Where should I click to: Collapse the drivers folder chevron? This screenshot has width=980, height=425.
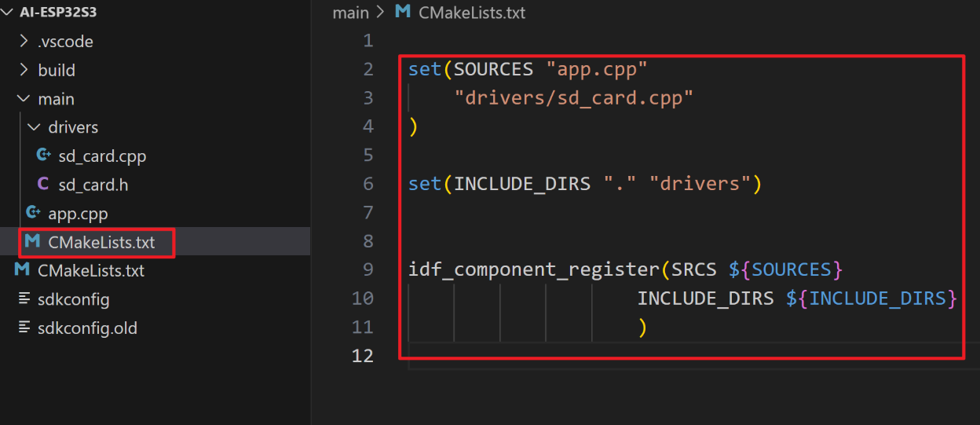click(x=34, y=127)
